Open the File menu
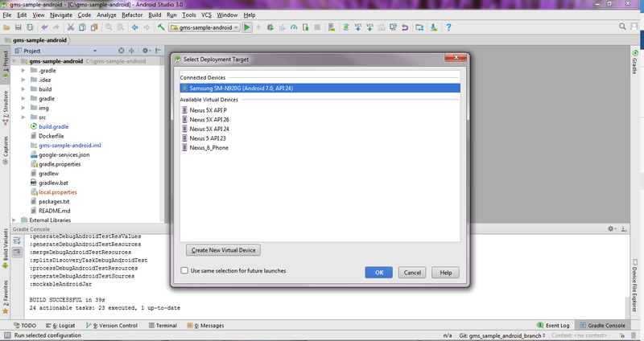The image size is (644, 341). [x=7, y=14]
